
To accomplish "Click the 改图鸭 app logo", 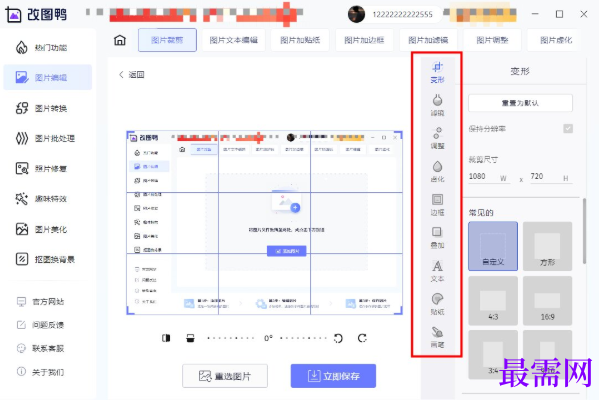I will click(x=36, y=14).
